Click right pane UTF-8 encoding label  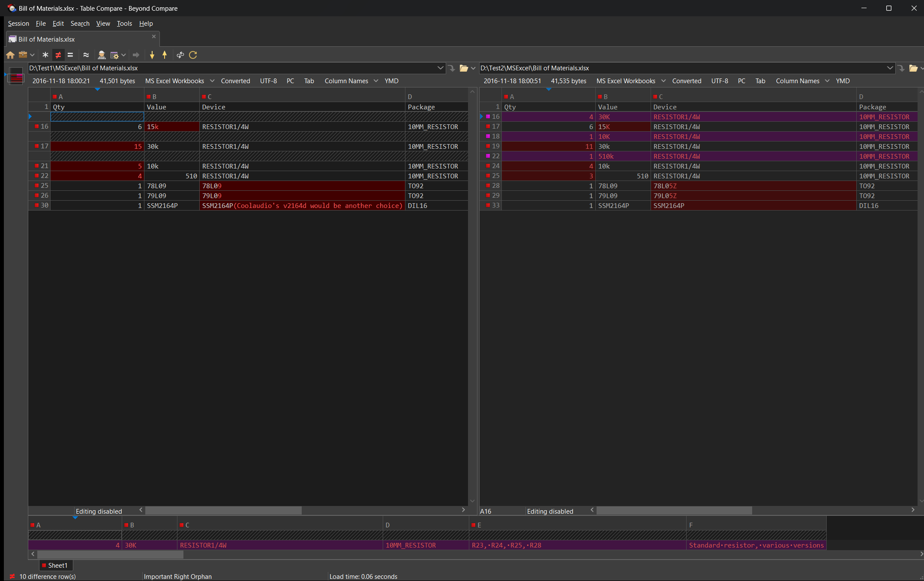coord(720,81)
